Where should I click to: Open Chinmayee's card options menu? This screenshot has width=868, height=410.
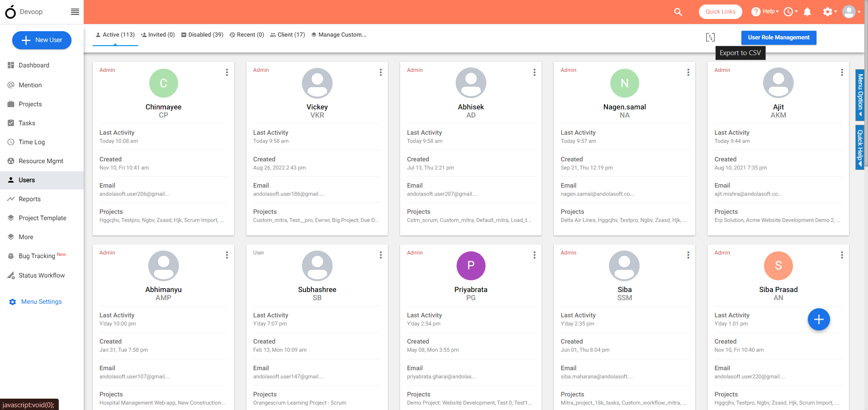226,72
